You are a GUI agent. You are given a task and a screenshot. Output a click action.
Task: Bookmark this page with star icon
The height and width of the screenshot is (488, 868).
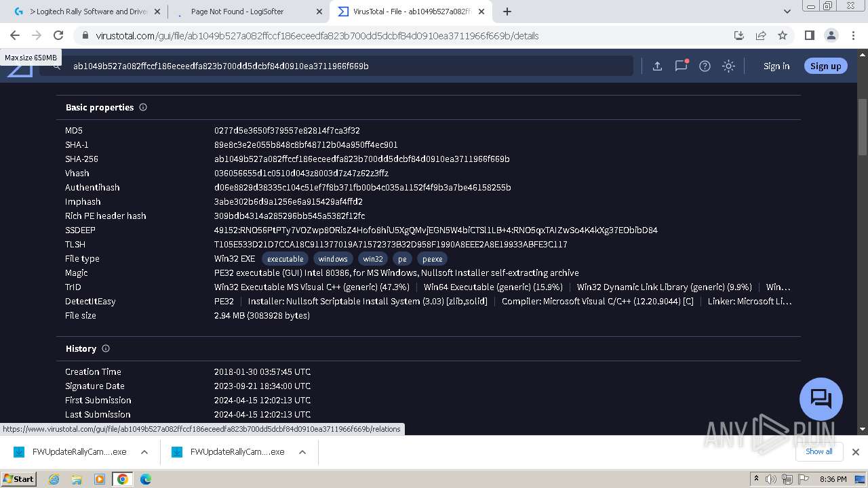[x=783, y=35]
